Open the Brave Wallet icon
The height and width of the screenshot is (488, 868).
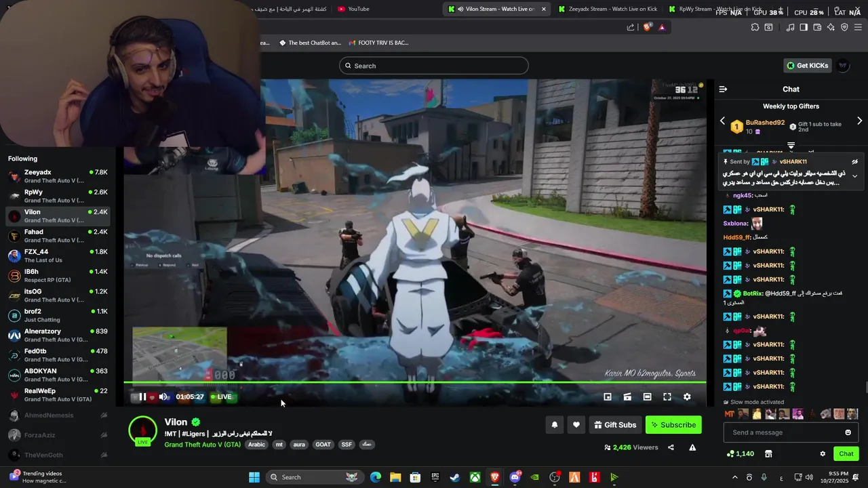tap(817, 27)
